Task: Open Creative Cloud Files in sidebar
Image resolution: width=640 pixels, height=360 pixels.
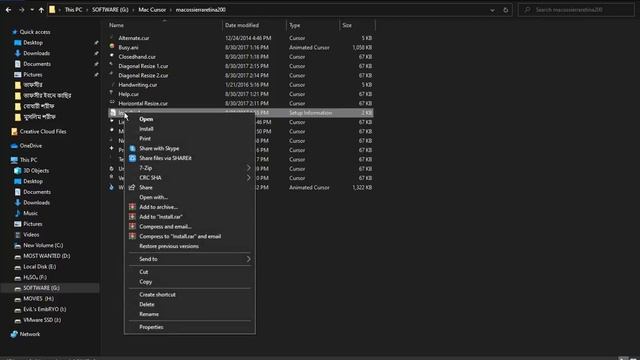Action: click(x=43, y=132)
